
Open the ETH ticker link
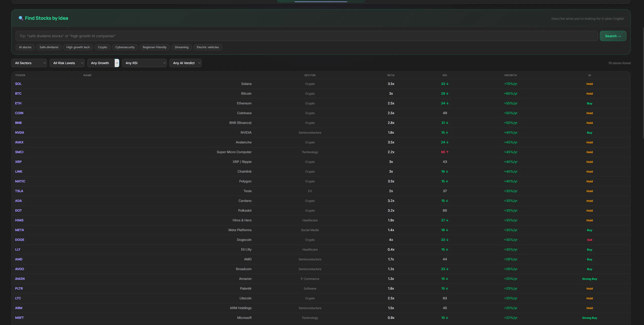(18, 103)
